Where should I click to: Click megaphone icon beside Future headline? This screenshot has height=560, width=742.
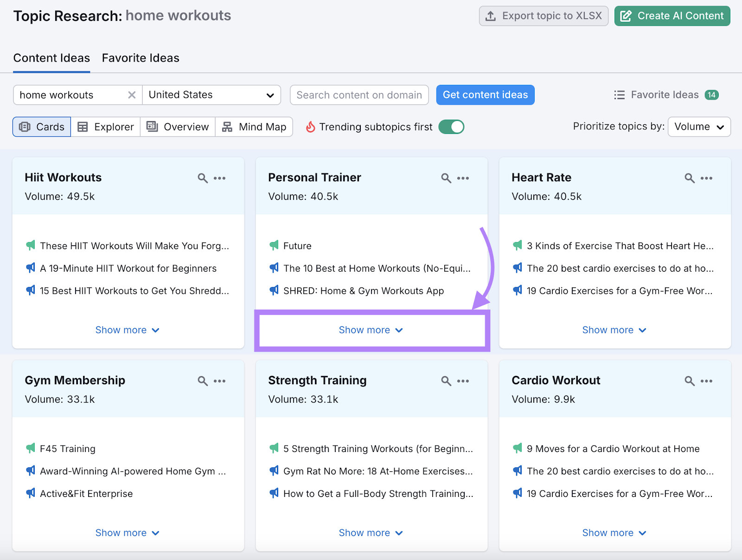pyautogui.click(x=274, y=245)
